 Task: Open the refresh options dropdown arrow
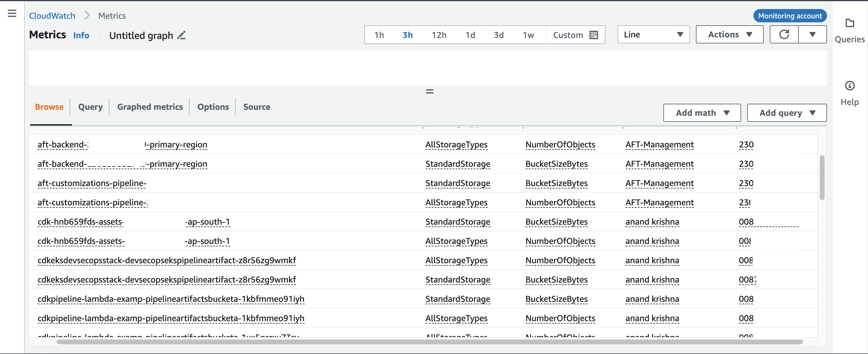pos(812,34)
